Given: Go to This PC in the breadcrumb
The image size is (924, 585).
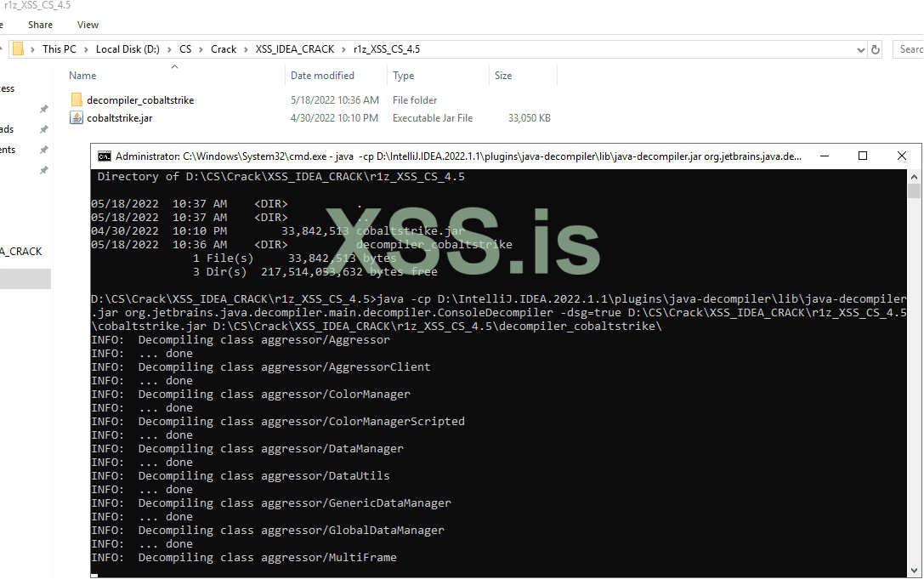Looking at the screenshot, I should tap(60, 49).
